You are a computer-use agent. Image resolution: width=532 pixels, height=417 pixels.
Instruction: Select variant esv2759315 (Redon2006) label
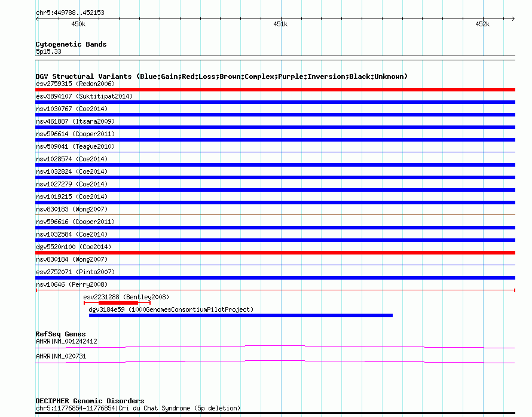(x=75, y=84)
